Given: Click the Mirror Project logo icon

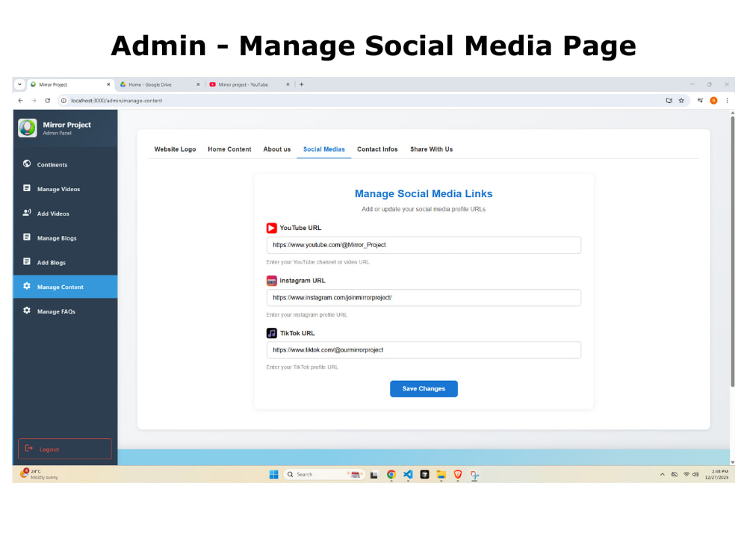Looking at the screenshot, I should click(x=27, y=128).
